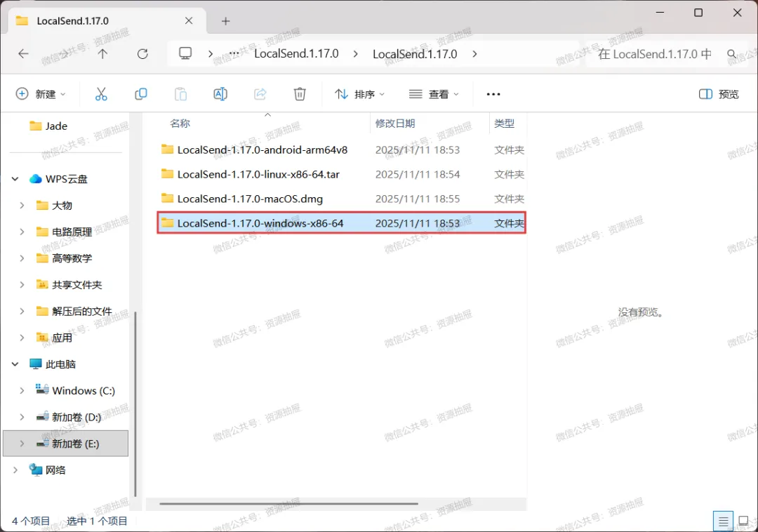Expand the 大物 folder chevron
The height and width of the screenshot is (532, 758).
22,206
